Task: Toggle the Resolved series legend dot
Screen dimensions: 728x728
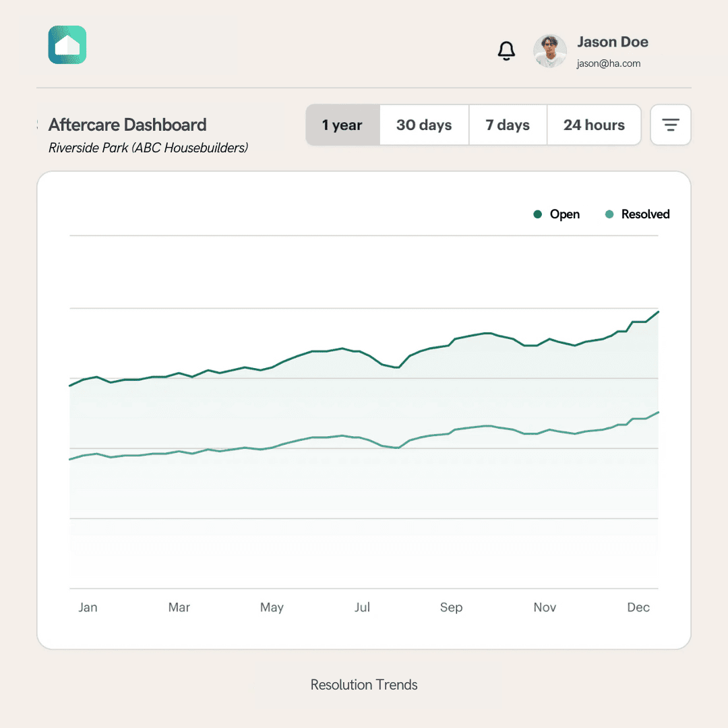Action: [609, 214]
